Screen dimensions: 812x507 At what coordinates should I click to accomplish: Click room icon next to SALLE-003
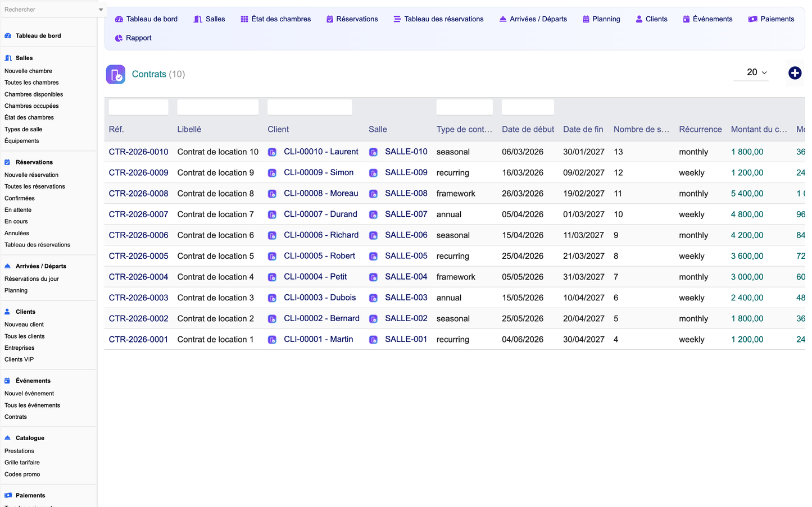coord(373,298)
